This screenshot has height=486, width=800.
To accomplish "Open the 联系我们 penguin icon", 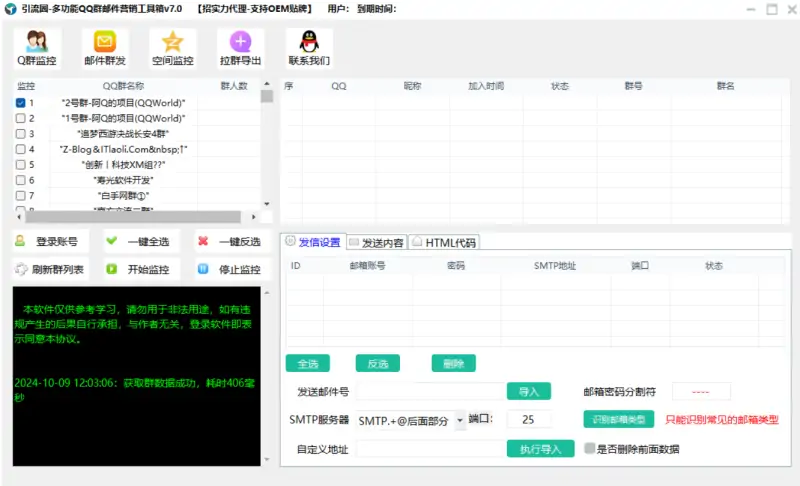I will (x=309, y=41).
